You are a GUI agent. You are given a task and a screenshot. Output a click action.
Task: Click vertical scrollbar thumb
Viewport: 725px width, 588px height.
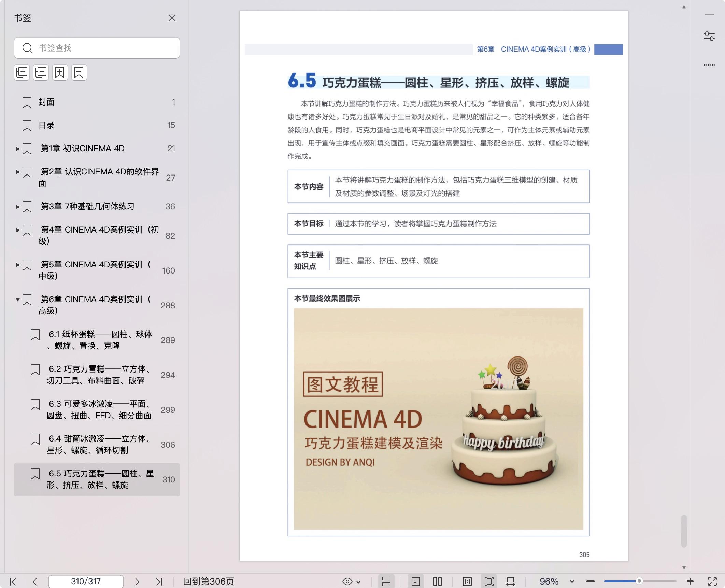click(684, 531)
